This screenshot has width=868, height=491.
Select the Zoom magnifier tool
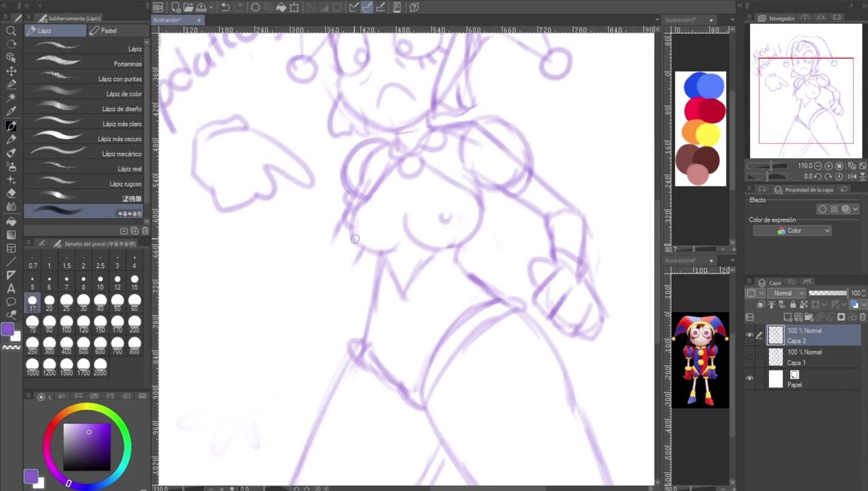click(x=11, y=31)
